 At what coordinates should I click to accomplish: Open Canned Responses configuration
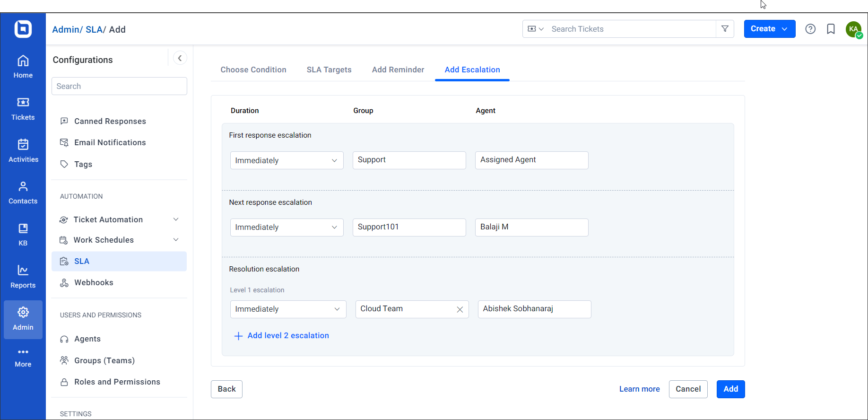click(110, 121)
